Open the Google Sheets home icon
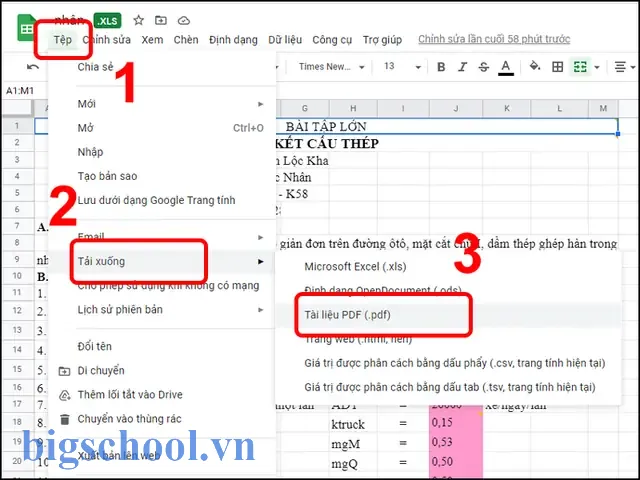Screen dimensions: 640x480 coord(26,28)
